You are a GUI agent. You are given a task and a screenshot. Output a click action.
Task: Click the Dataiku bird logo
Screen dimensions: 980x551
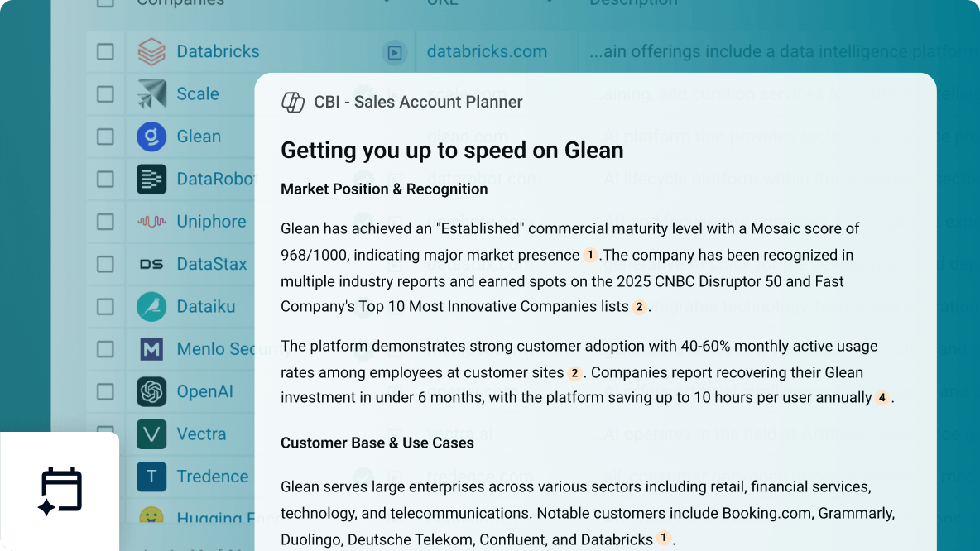[151, 307]
